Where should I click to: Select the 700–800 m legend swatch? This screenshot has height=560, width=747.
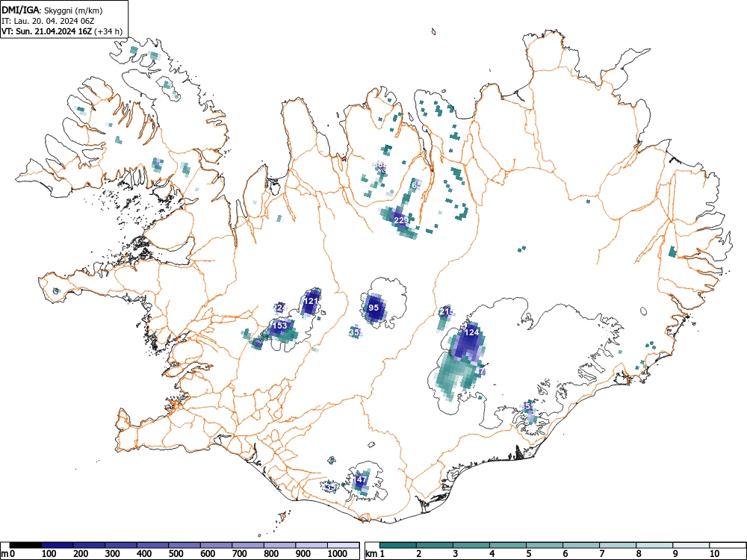[248, 545]
